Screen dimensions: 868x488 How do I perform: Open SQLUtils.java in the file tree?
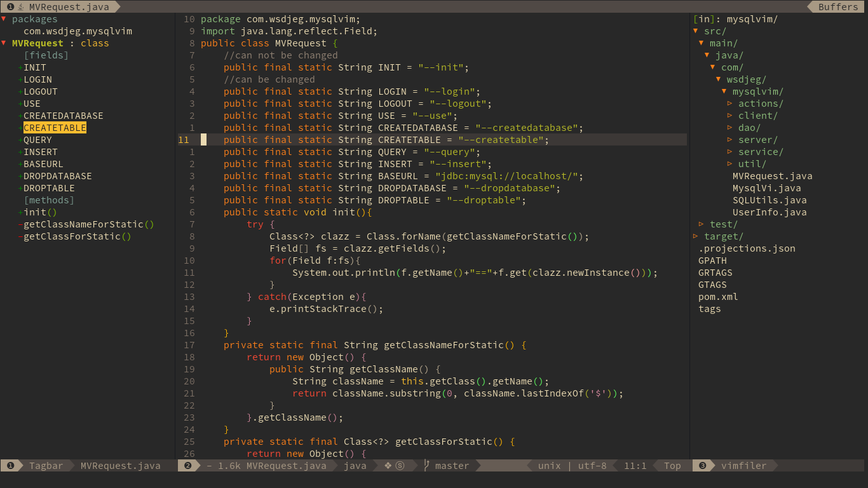point(770,200)
